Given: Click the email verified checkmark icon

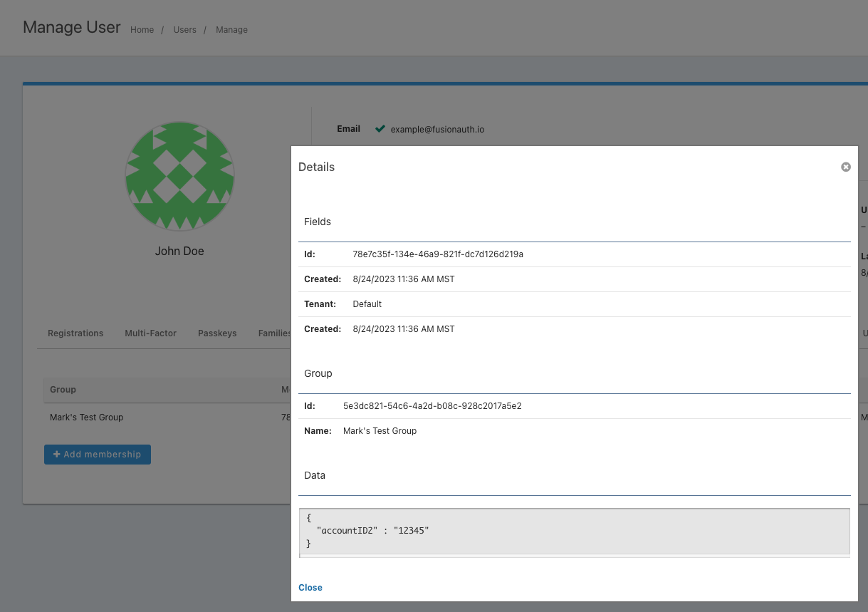Looking at the screenshot, I should 380,129.
